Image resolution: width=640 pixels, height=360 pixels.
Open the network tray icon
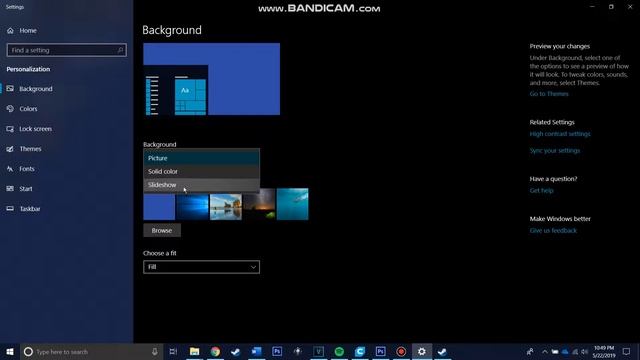(575, 351)
